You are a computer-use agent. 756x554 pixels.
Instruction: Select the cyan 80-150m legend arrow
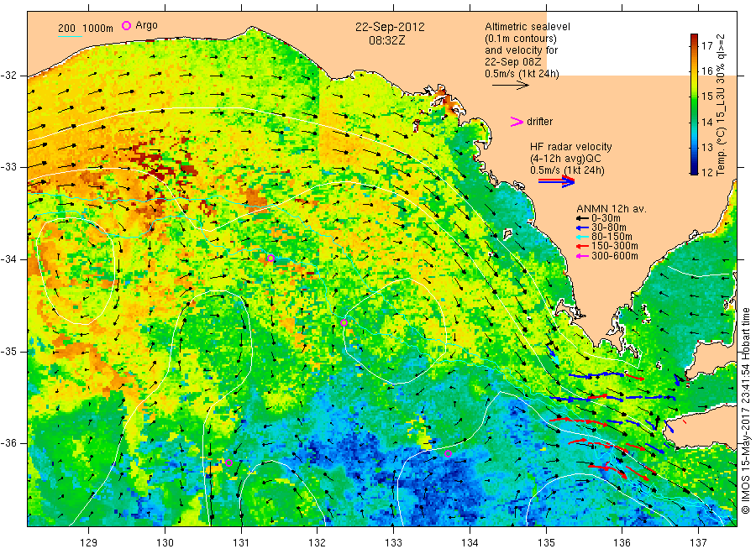582,237
